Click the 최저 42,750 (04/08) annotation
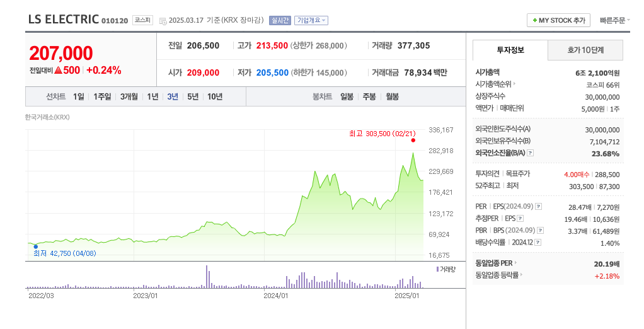This screenshot has height=329, width=644. click(65, 253)
